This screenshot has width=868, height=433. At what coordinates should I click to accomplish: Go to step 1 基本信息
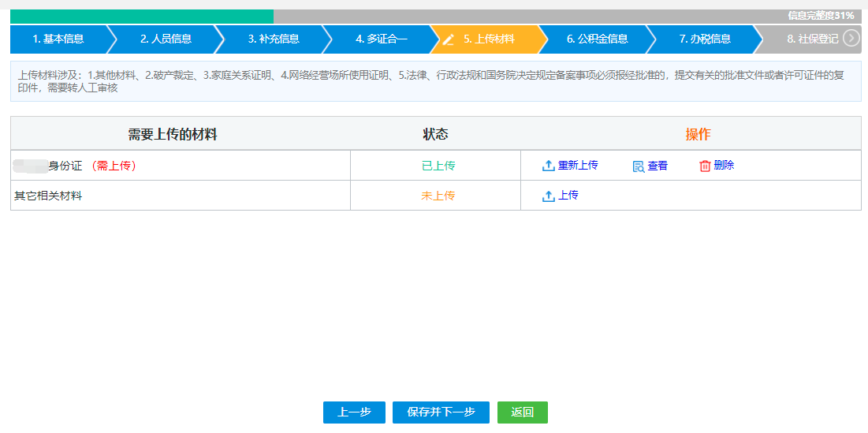coord(58,39)
